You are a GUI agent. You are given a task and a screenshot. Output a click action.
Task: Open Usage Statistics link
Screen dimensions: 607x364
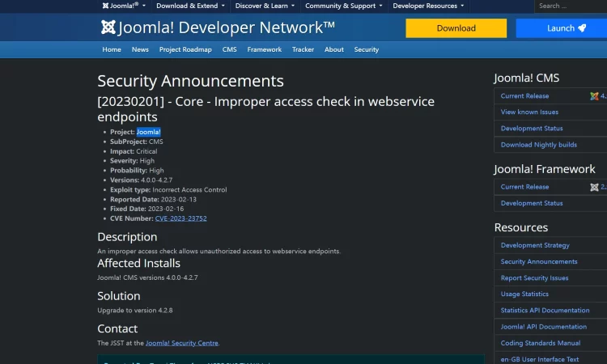[524, 294]
